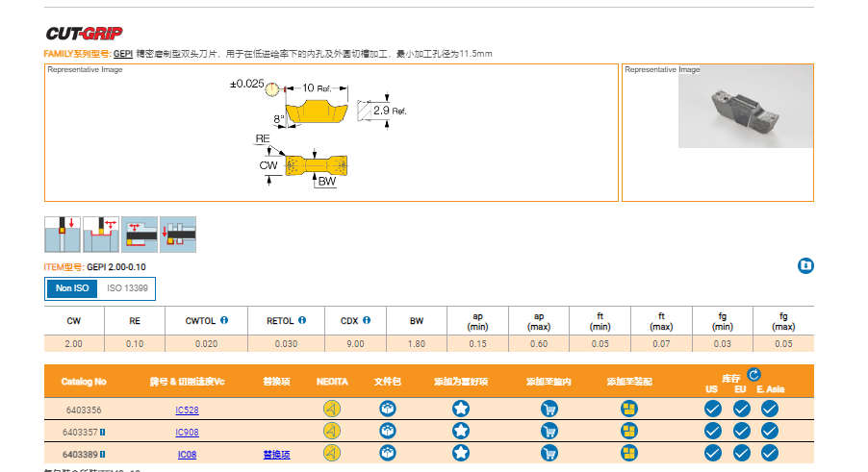Refresh stock availability icon
Screen dimensions: 868x472
pyautogui.click(x=753, y=374)
